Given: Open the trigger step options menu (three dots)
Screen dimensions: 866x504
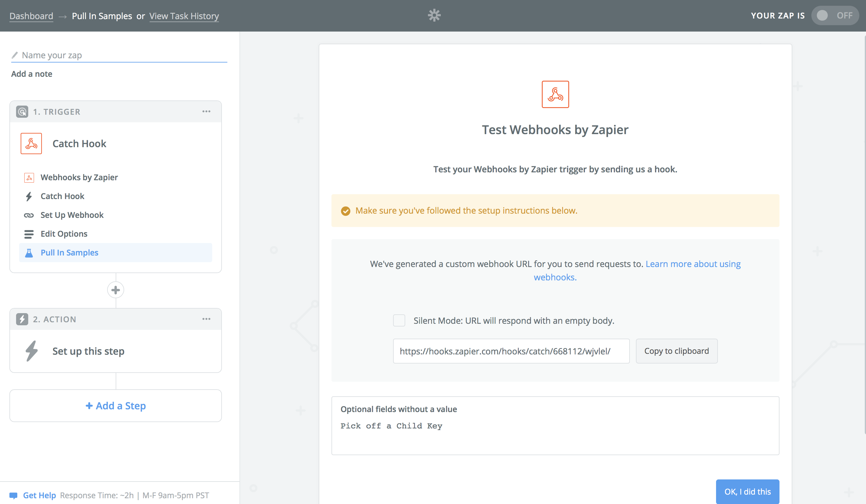Looking at the screenshot, I should [x=206, y=111].
